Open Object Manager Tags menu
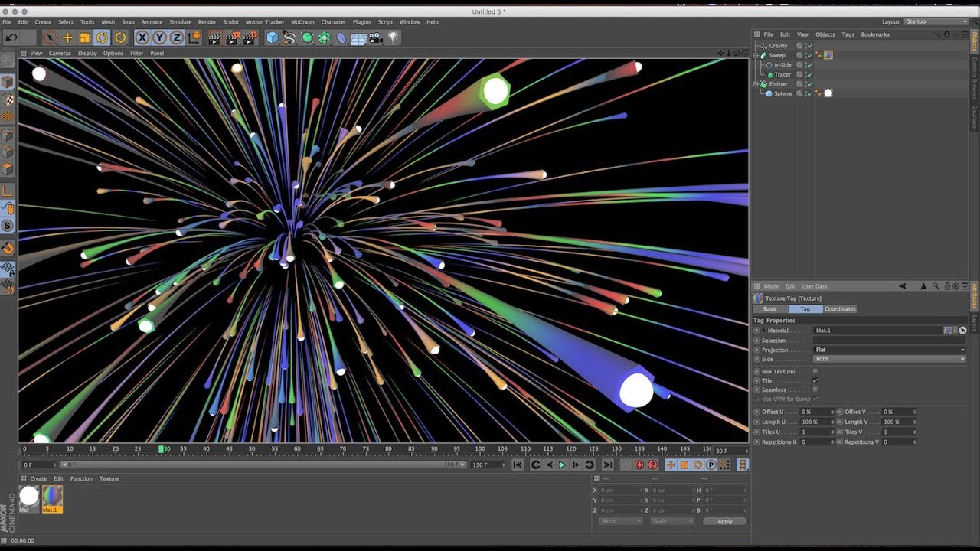Viewport: 980px width, 551px height. 848,34
